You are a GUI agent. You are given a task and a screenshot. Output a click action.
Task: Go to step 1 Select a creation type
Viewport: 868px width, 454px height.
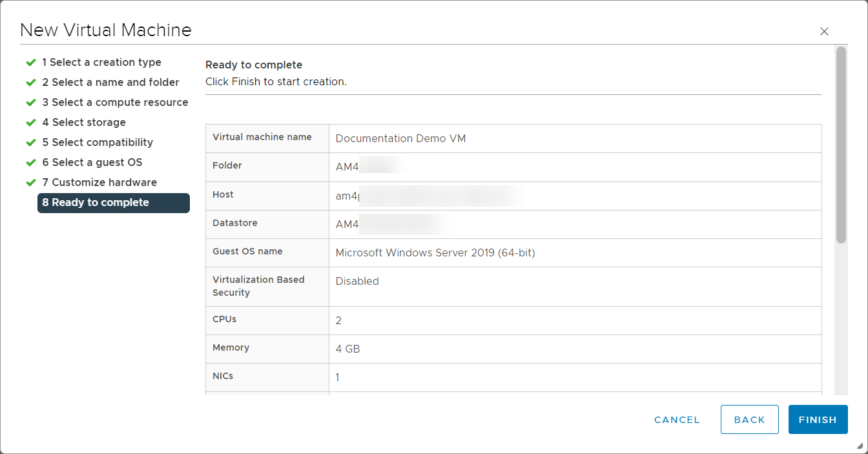point(101,63)
